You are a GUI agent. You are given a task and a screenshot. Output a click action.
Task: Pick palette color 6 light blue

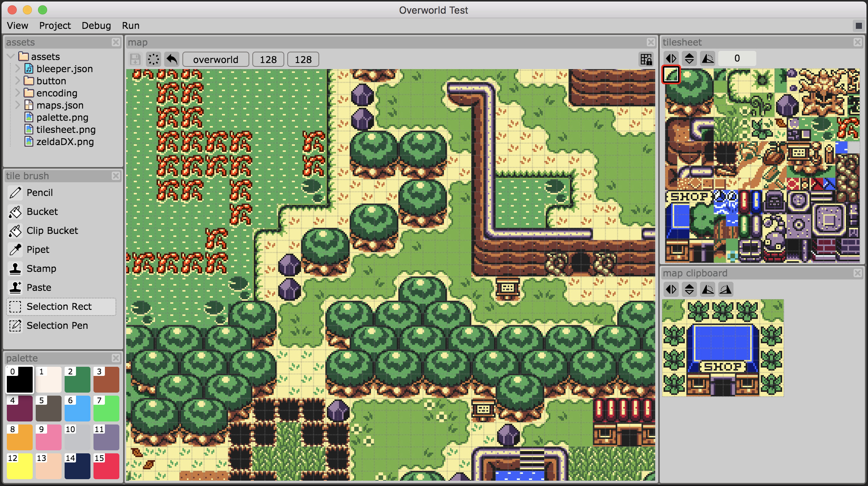[x=77, y=409]
